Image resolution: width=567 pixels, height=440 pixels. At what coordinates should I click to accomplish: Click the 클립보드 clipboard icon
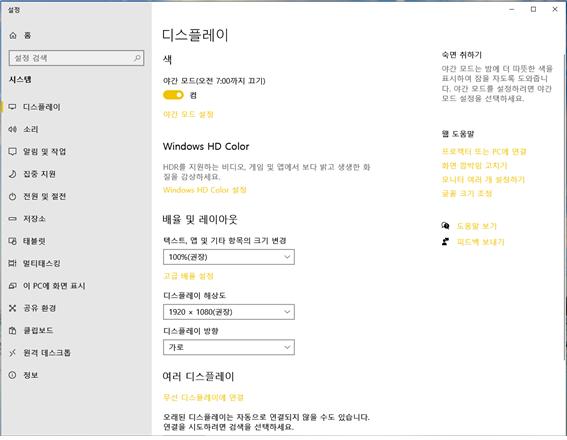click(13, 330)
